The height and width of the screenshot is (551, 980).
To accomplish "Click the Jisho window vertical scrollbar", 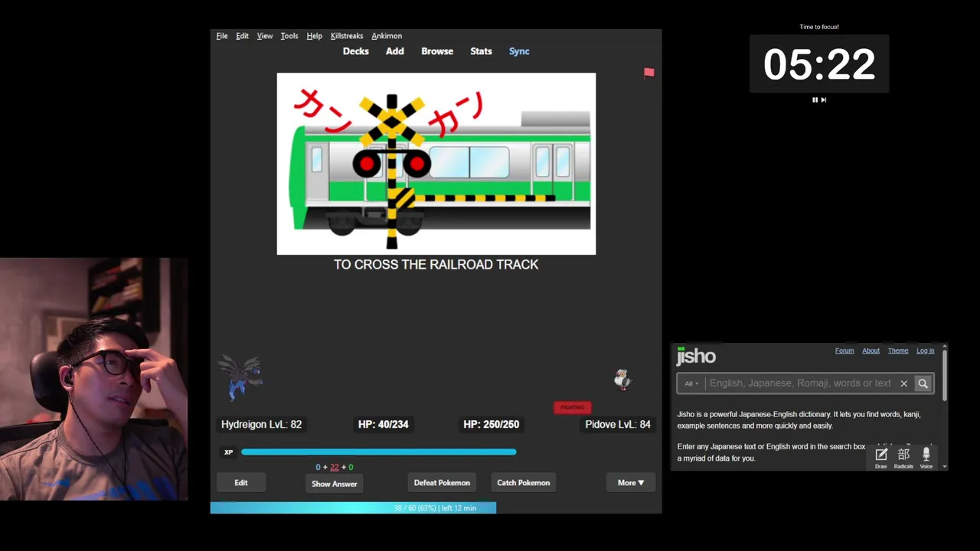I will coord(945,375).
